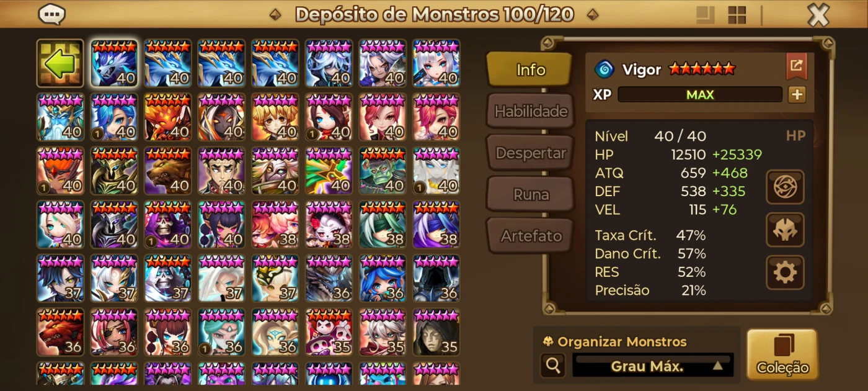
Task: Open the gear settings icon
Action: tap(785, 272)
